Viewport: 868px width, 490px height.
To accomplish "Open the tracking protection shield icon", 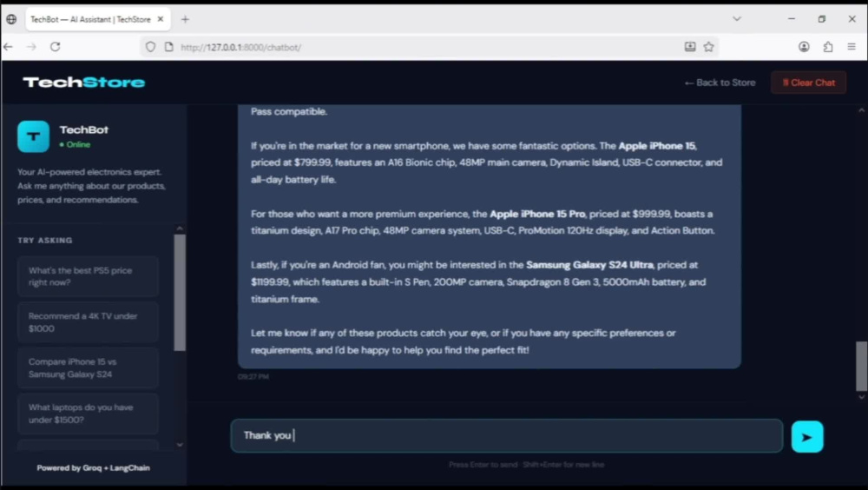I will tap(150, 47).
